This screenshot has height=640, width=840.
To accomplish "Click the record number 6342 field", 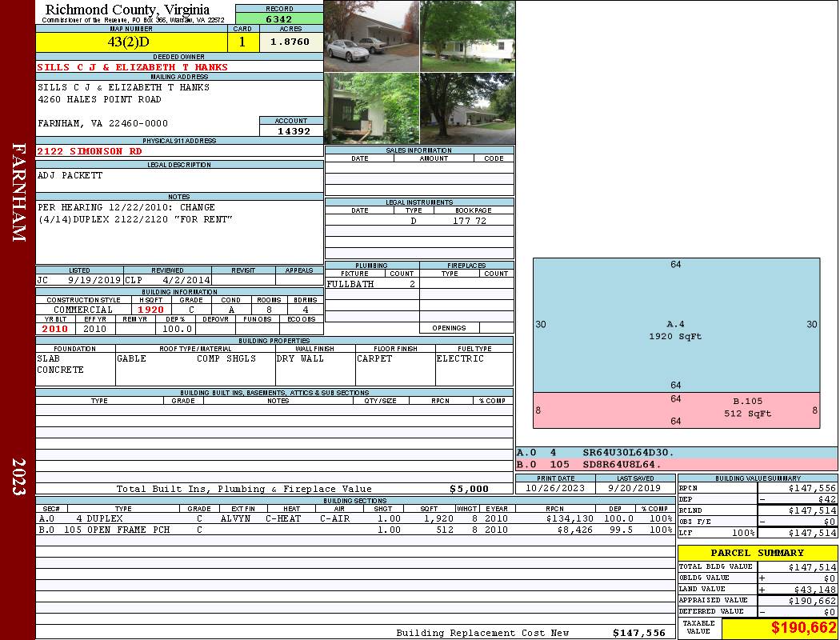I will [279, 19].
